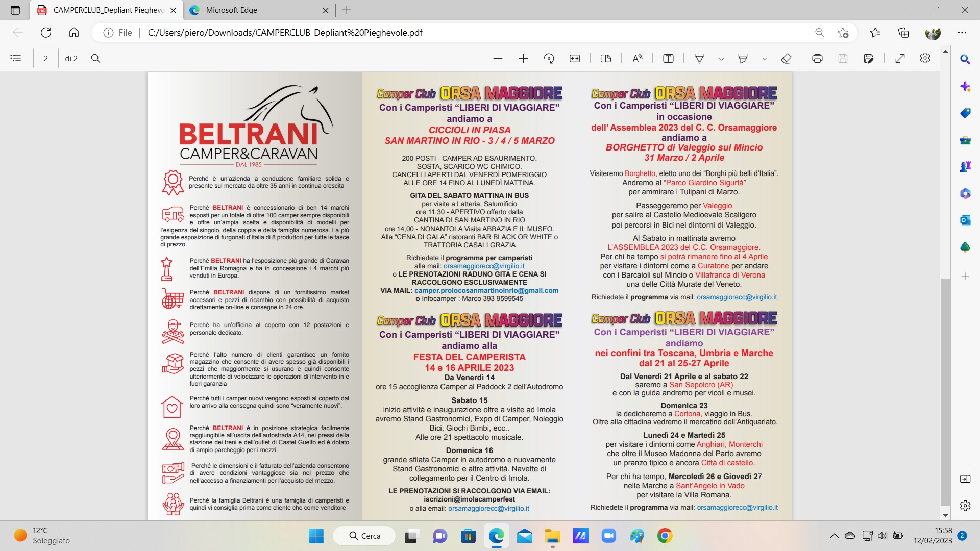Open tab actions menu
Viewport: 980px width, 551px height.
[15, 10]
